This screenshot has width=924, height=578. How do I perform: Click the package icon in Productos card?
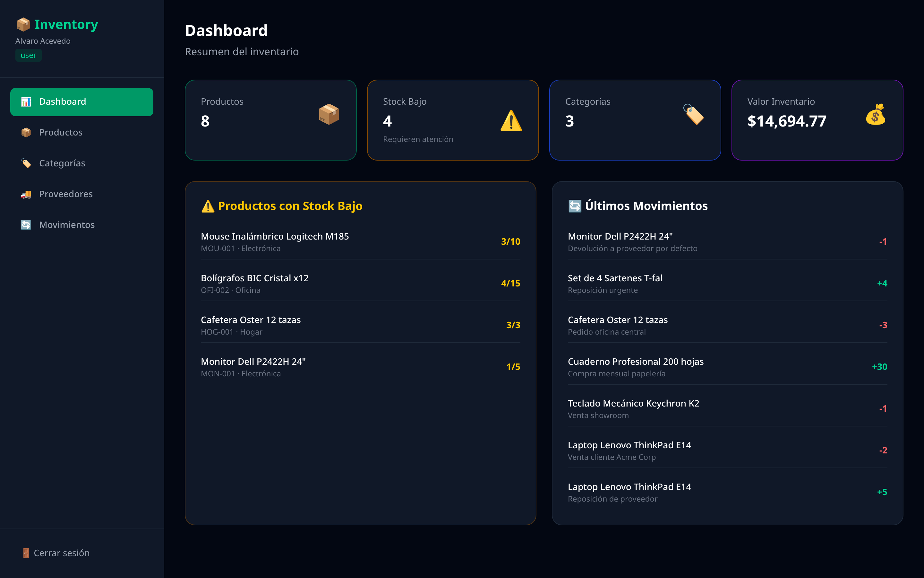coord(329,114)
